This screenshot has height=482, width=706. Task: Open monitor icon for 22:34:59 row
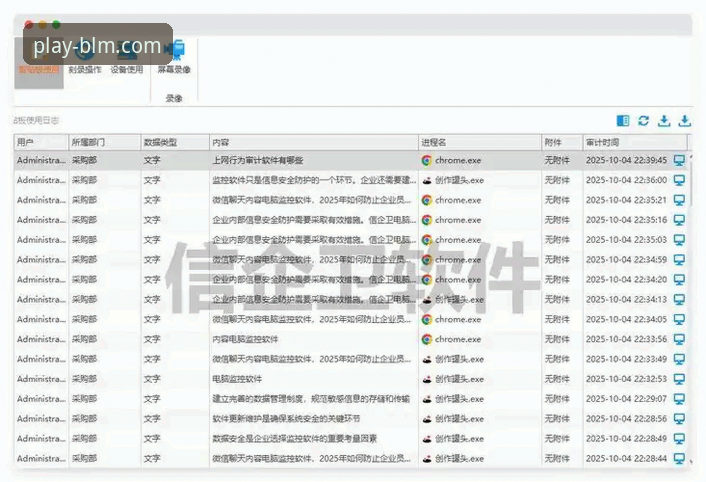click(x=679, y=260)
